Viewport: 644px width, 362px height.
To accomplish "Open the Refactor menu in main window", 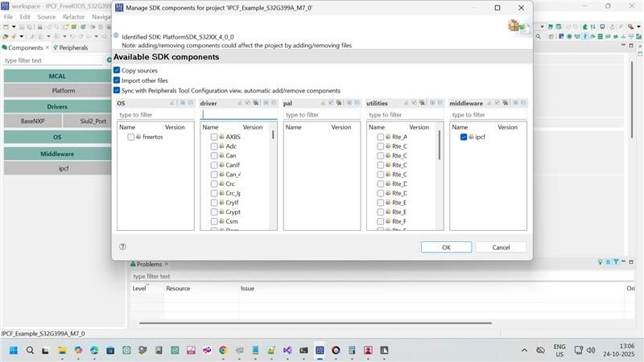I will point(73,17).
